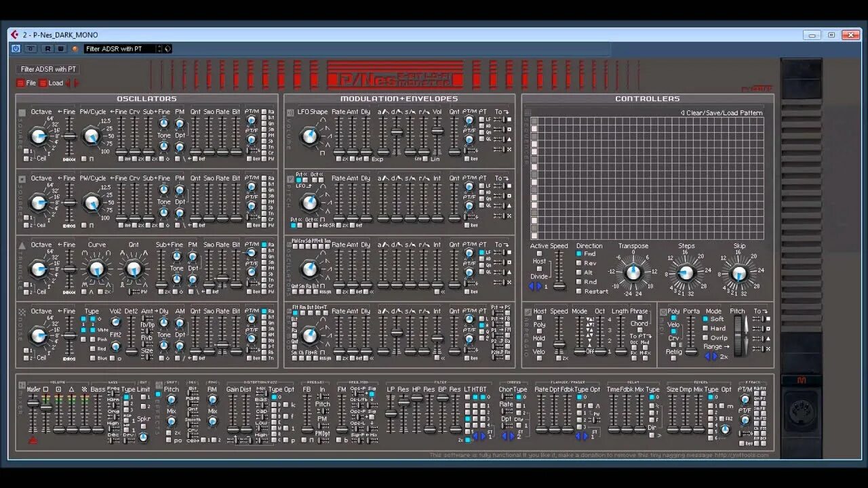Screen dimensions: 868x488
Task: Open Clear/Save/Load Pattern menu
Action: click(722, 113)
